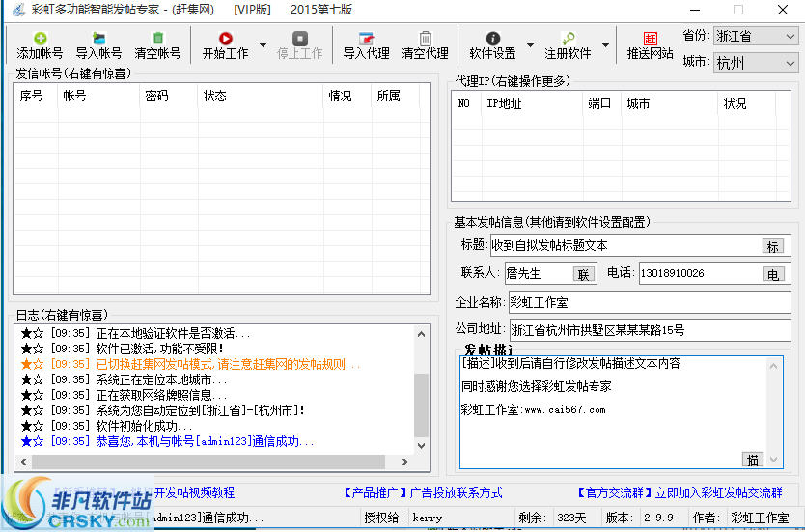This screenshot has width=805, height=532.
Task: Click the app icon in the title bar
Action: pos(17,10)
